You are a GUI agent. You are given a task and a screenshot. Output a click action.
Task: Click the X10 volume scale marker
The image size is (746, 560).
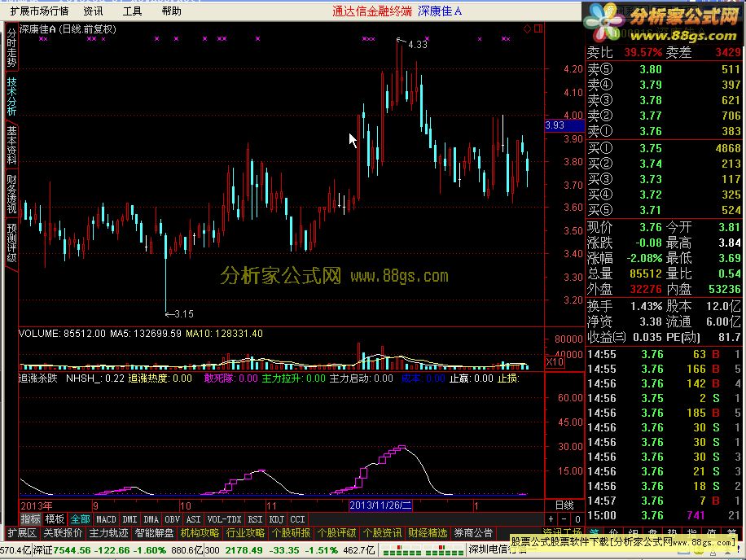(x=555, y=361)
